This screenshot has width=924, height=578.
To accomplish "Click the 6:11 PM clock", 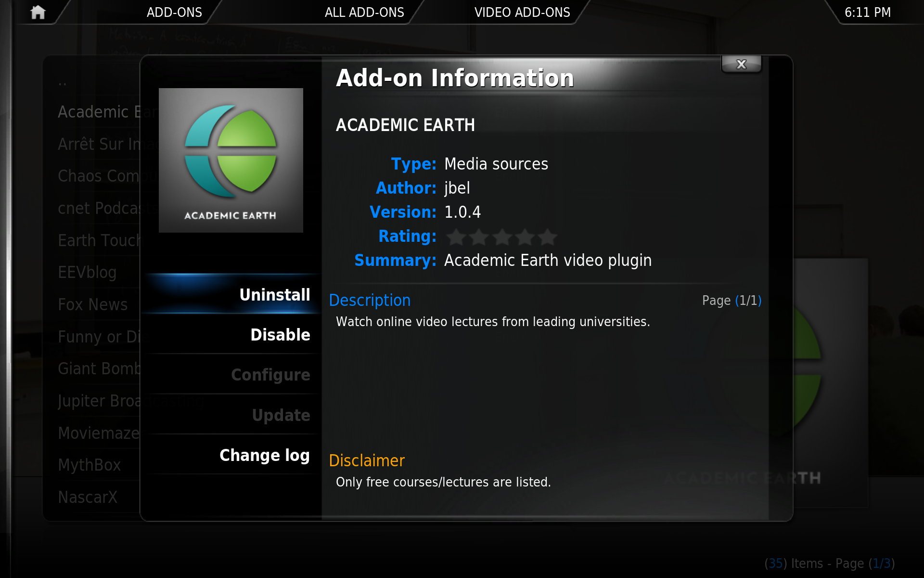I will pyautogui.click(x=867, y=13).
